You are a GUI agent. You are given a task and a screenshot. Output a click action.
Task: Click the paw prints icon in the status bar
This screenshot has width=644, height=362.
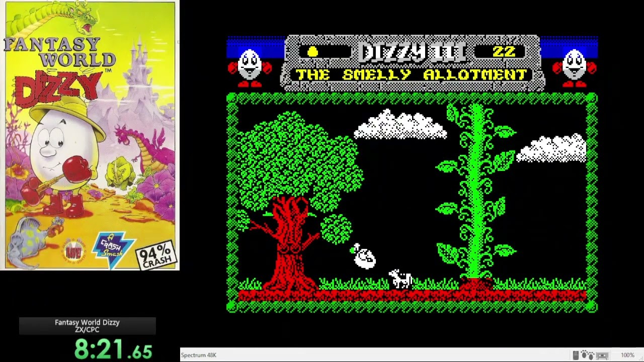pyautogui.click(x=588, y=355)
